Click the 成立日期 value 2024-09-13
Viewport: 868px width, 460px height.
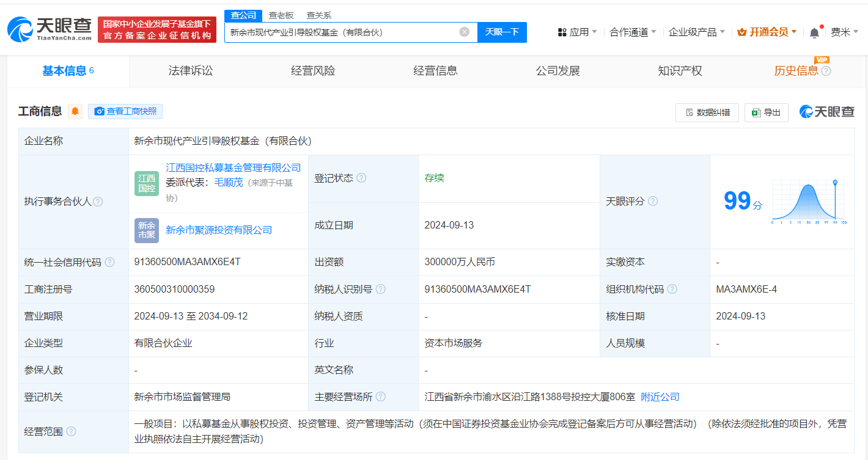(449, 225)
